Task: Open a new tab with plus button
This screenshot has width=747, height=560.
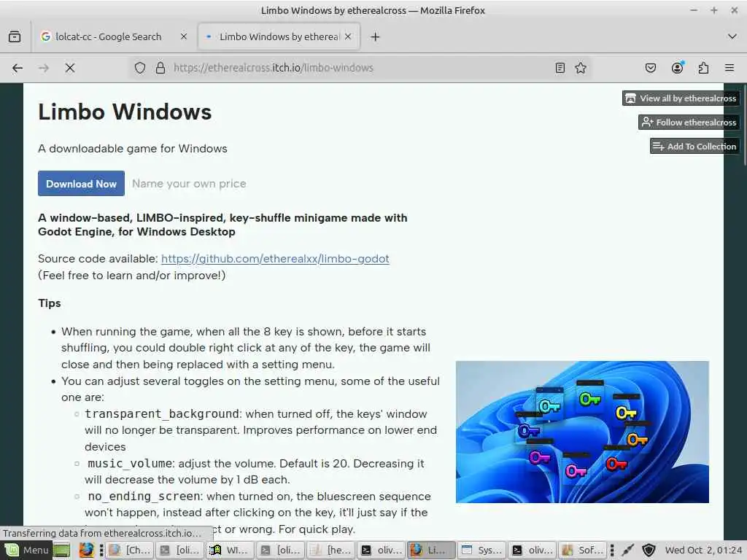Action: point(376,36)
